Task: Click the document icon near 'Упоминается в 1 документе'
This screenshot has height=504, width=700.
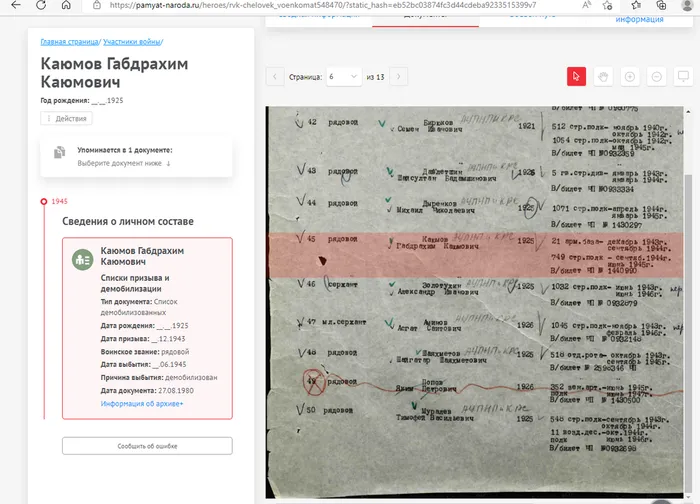Action: pyautogui.click(x=59, y=152)
